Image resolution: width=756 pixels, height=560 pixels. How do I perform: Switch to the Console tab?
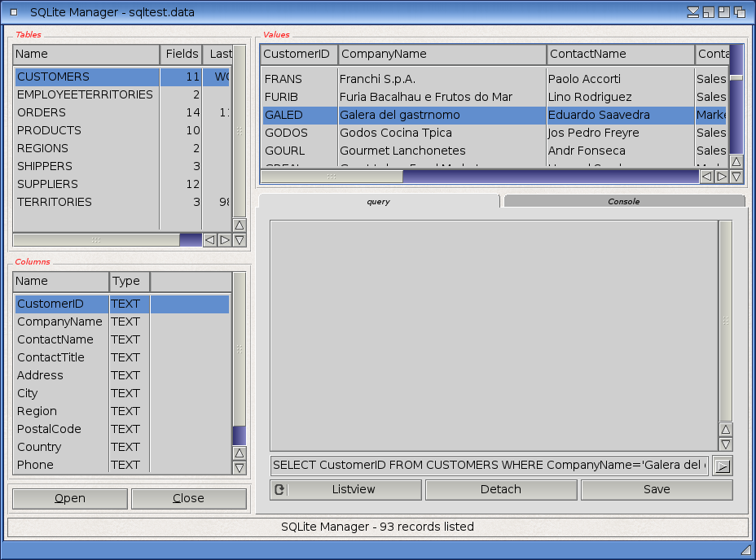(x=624, y=201)
